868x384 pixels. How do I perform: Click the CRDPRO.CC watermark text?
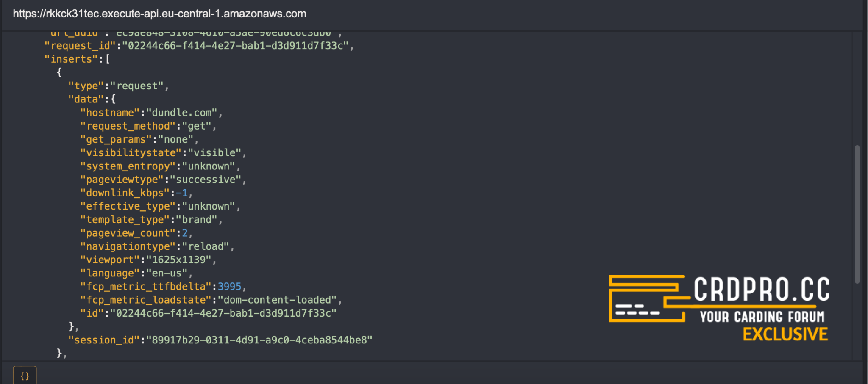pos(761,290)
